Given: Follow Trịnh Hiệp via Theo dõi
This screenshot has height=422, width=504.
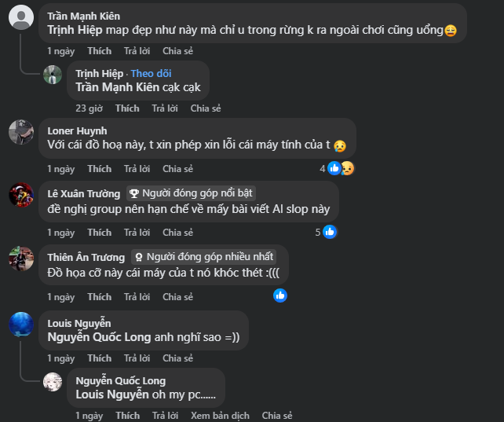Looking at the screenshot, I should coord(151,73).
